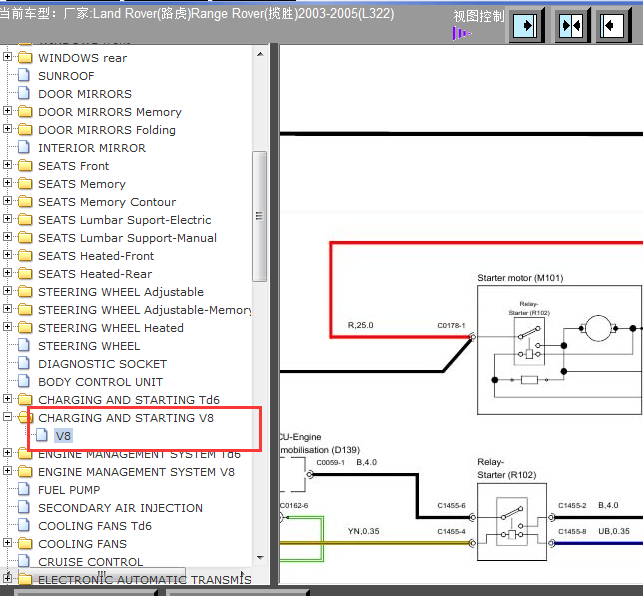This screenshot has height=596, width=643.
Task: Click the UB,0.35 wire label
Action: [x=613, y=531]
